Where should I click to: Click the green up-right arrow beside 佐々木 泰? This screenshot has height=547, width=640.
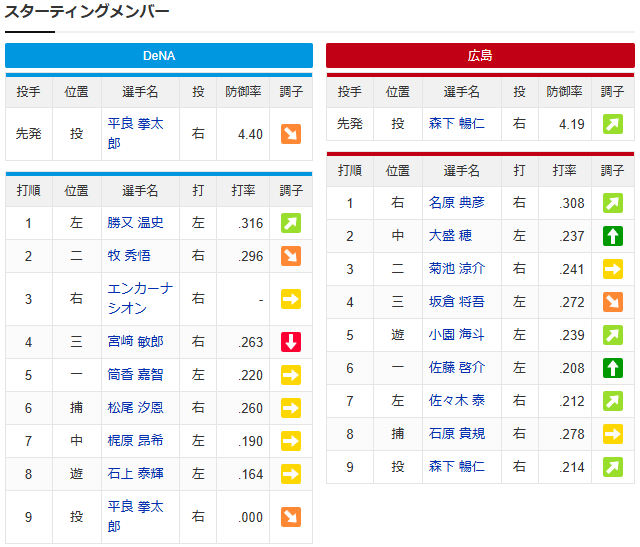(613, 401)
